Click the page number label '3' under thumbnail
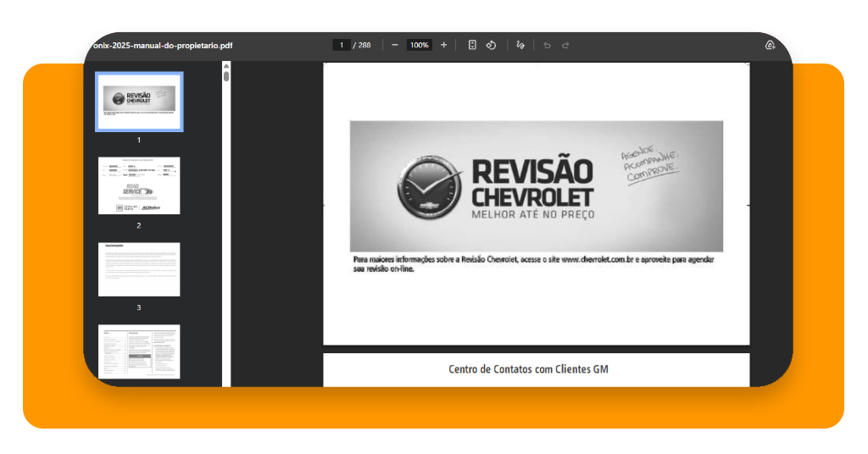Screen dimensions: 868x454 coord(139,307)
